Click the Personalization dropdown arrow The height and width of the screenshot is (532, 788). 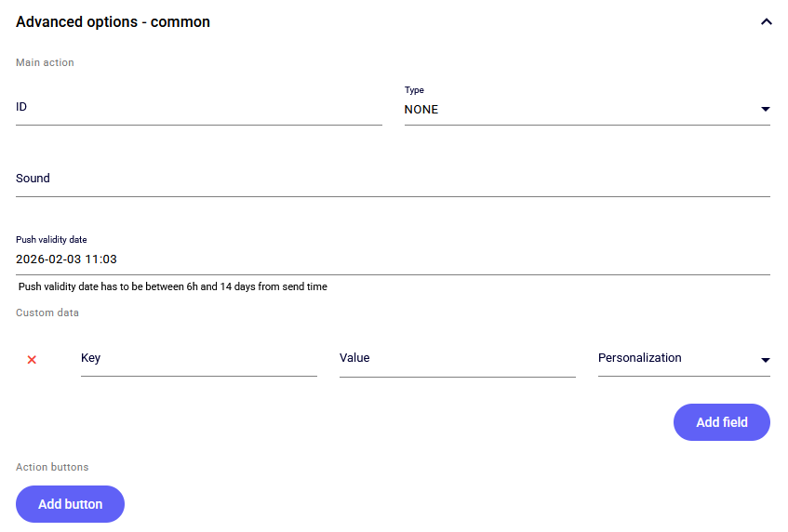[765, 360]
